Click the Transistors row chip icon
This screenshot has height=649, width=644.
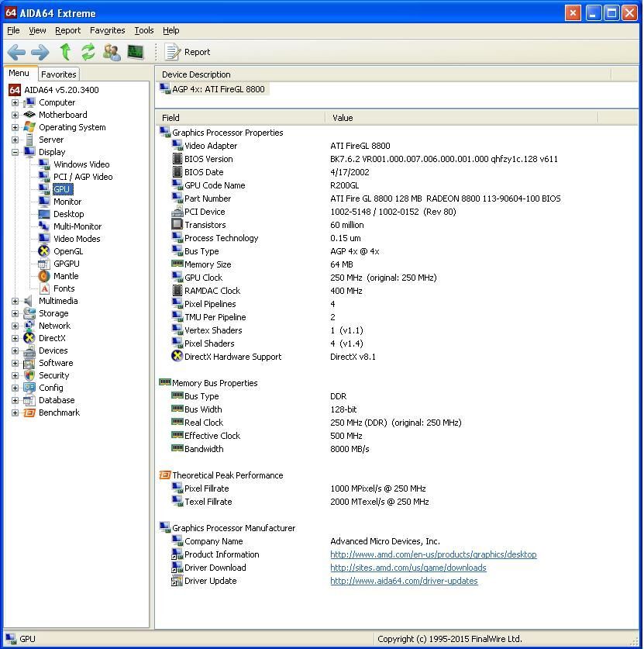pyautogui.click(x=177, y=224)
